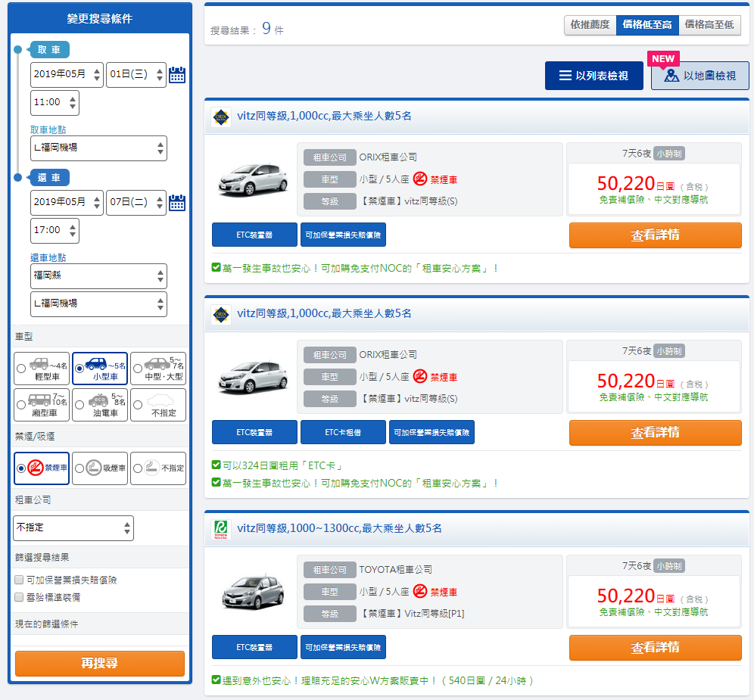Select the 中型·大型 car type radio
This screenshot has height=700, width=754.
138,369
